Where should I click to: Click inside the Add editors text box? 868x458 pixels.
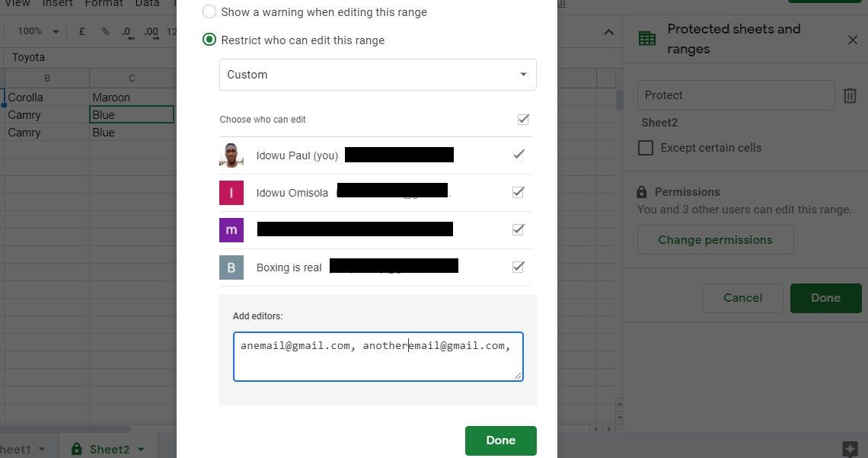(x=378, y=363)
